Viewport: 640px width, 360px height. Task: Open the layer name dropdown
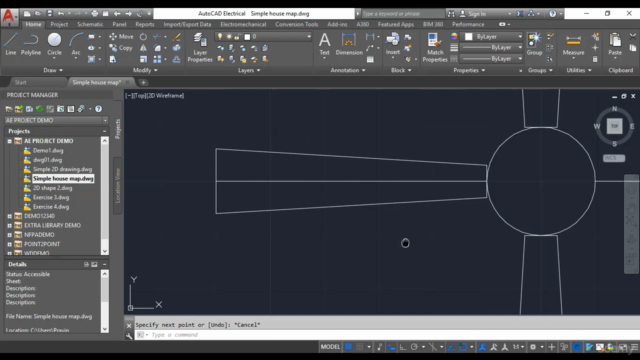(309, 37)
